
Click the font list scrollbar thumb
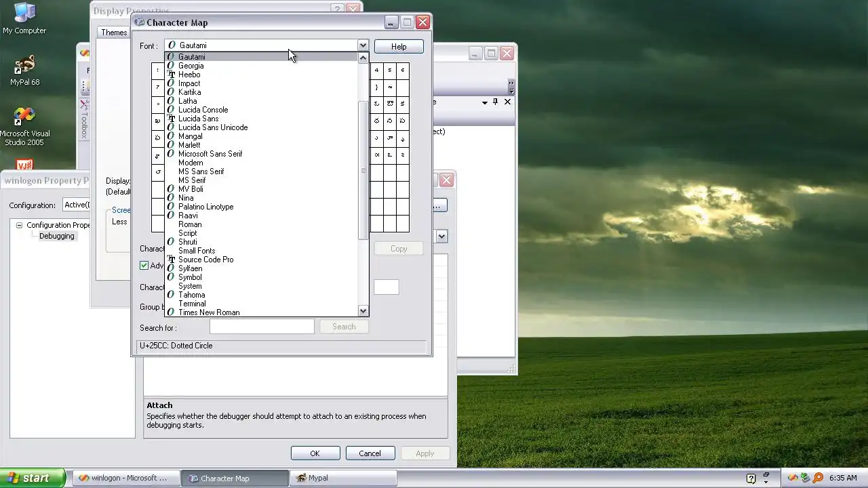363,169
